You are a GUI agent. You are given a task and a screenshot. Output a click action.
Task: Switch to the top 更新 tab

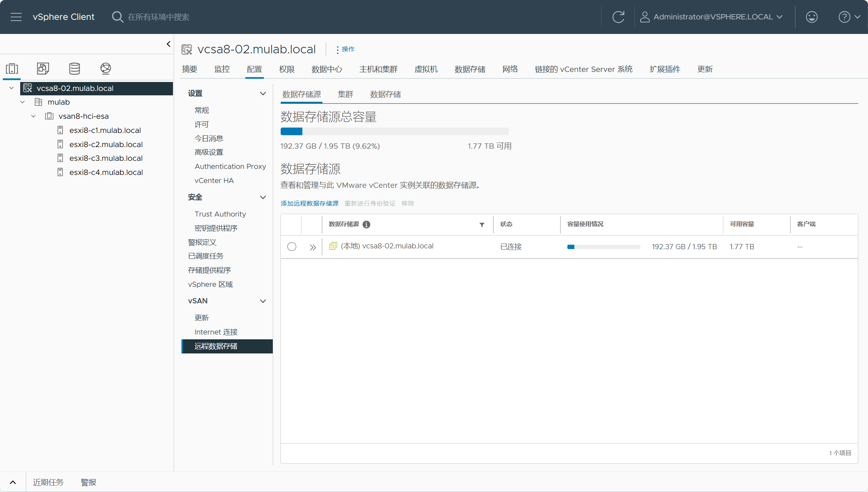[x=705, y=69]
